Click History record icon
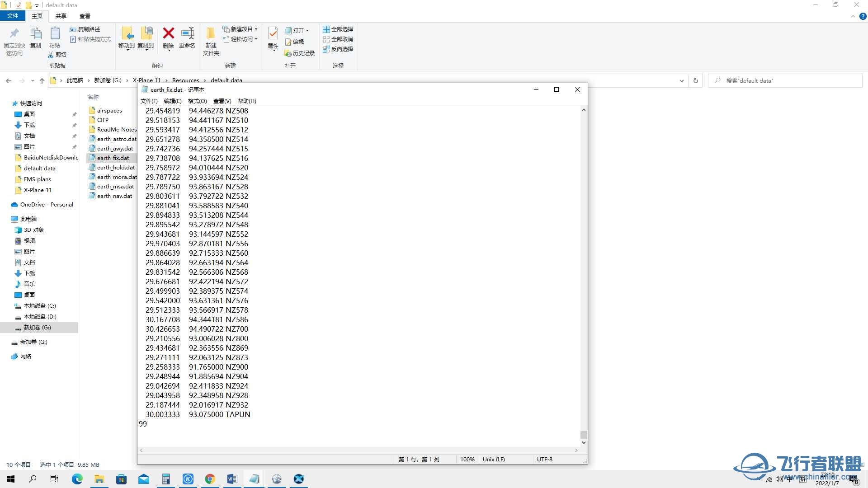Viewport: 868px width, 488px height. coord(288,53)
